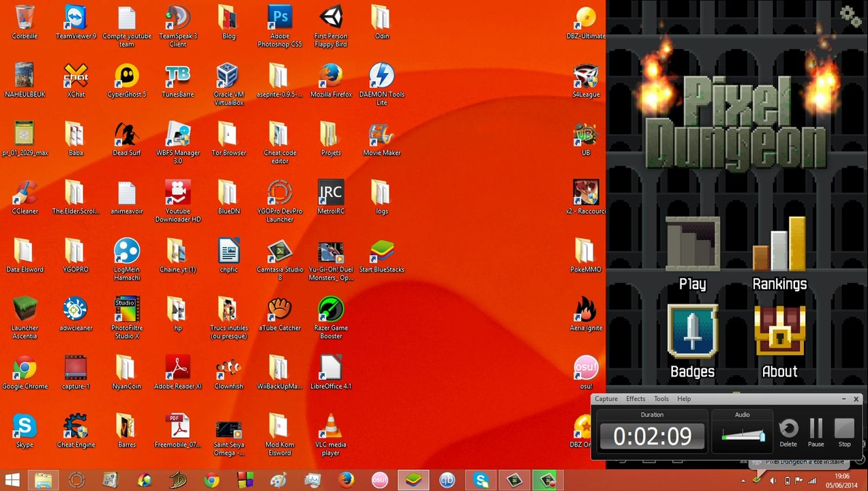Select the First Person Flappy Bird icon

331,18
